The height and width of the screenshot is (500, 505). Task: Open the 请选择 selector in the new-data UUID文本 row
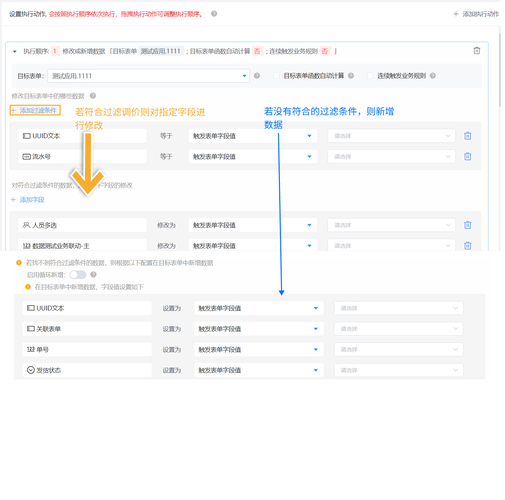[x=399, y=308]
